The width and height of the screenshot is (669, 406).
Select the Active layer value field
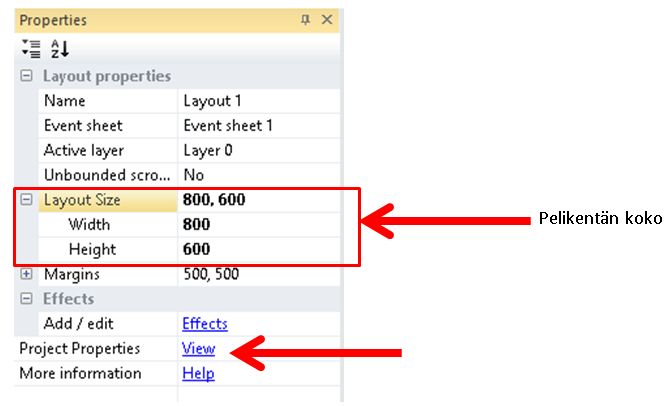coord(258,151)
